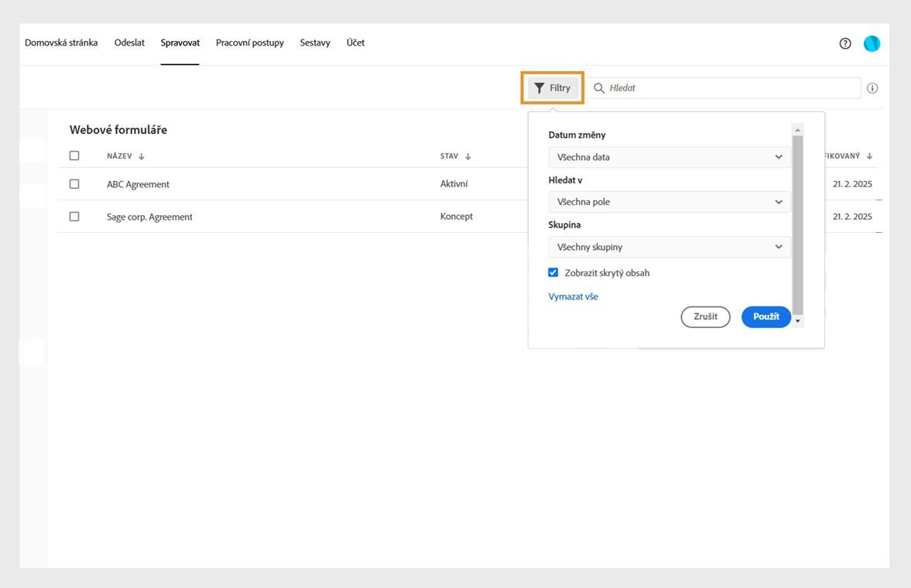The image size is (911, 588).
Task: Go to the Sestavy tab
Action: click(x=315, y=43)
